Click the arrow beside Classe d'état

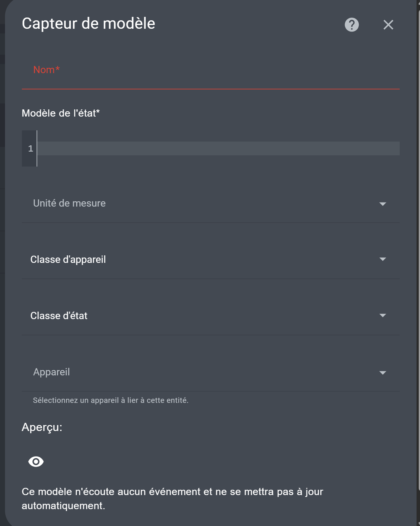coord(382,315)
